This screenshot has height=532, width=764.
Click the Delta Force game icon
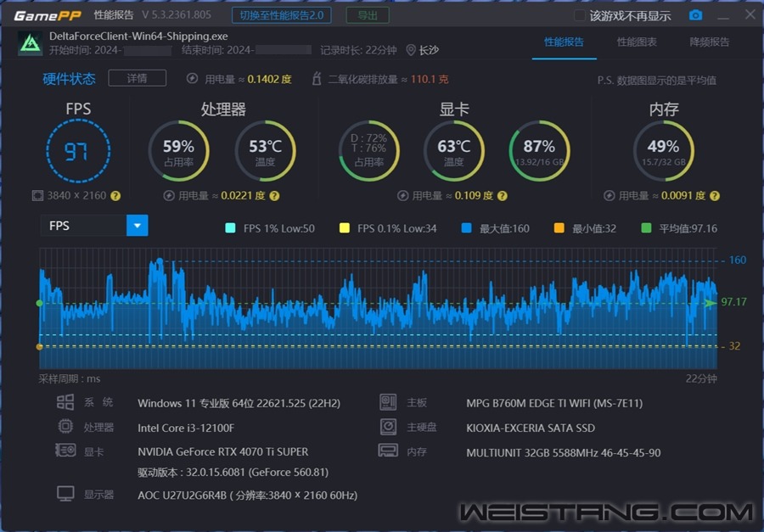click(31, 43)
